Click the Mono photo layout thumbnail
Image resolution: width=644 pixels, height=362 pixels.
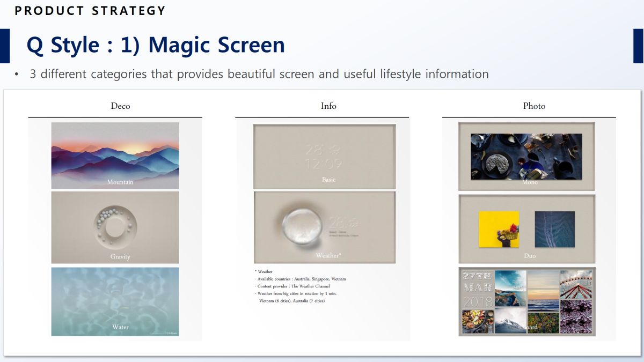click(x=526, y=157)
